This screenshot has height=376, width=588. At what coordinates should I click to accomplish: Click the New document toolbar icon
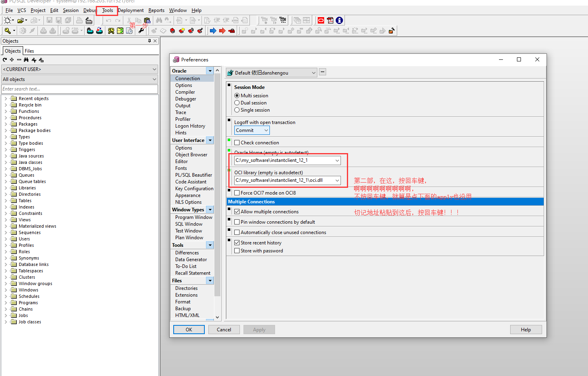(x=7, y=20)
